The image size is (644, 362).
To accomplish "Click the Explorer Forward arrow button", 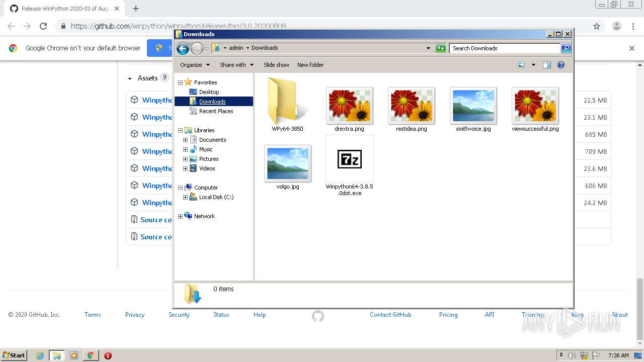I will [x=197, y=48].
